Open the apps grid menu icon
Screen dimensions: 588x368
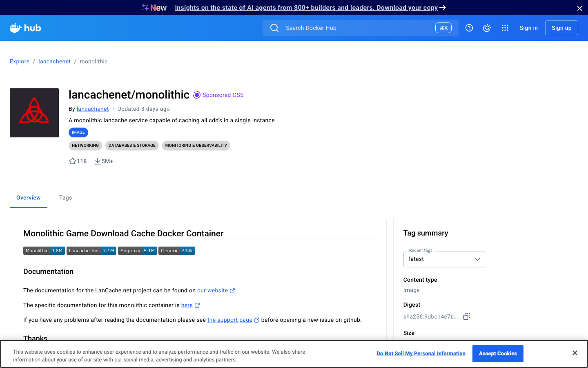coord(505,28)
